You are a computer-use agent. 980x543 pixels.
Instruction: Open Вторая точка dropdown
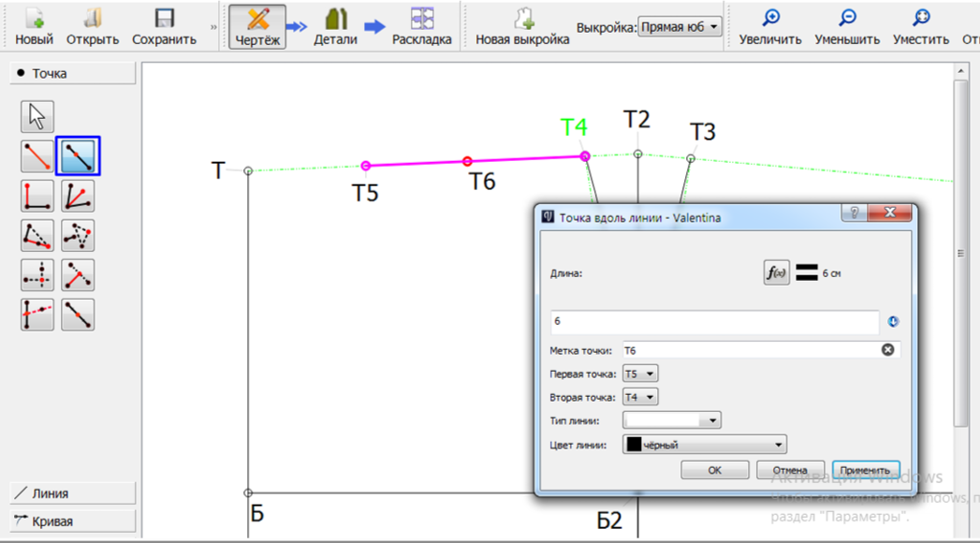[640, 397]
